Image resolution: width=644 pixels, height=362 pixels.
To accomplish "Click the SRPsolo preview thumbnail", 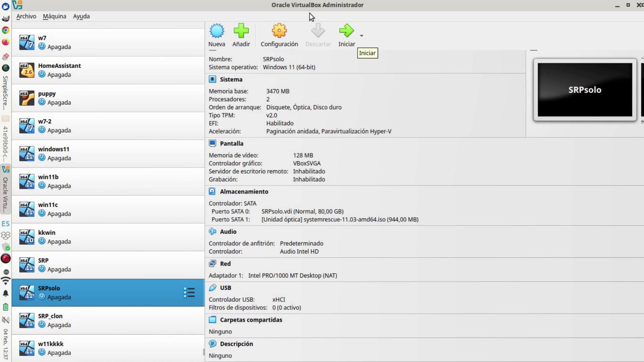I will pyautogui.click(x=585, y=90).
